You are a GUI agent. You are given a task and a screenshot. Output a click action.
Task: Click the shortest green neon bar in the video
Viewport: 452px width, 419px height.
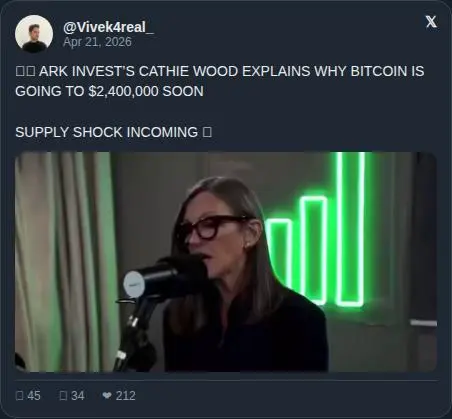(281, 253)
